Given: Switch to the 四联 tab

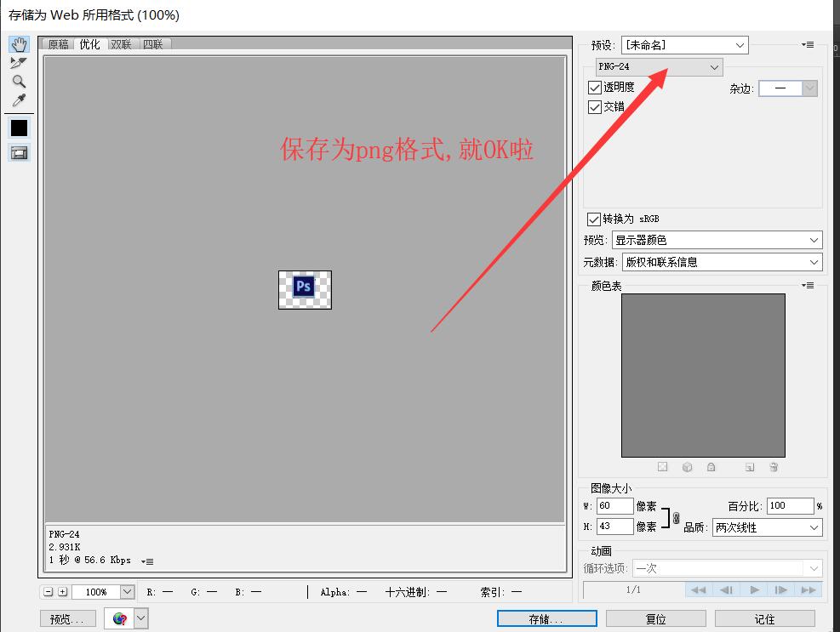Looking at the screenshot, I should 153,44.
